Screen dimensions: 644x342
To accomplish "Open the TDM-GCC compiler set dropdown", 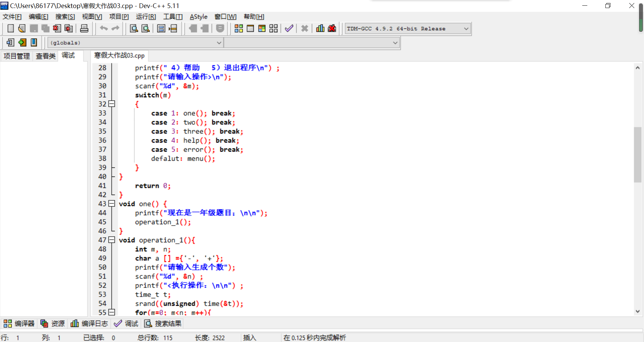I will point(408,29).
